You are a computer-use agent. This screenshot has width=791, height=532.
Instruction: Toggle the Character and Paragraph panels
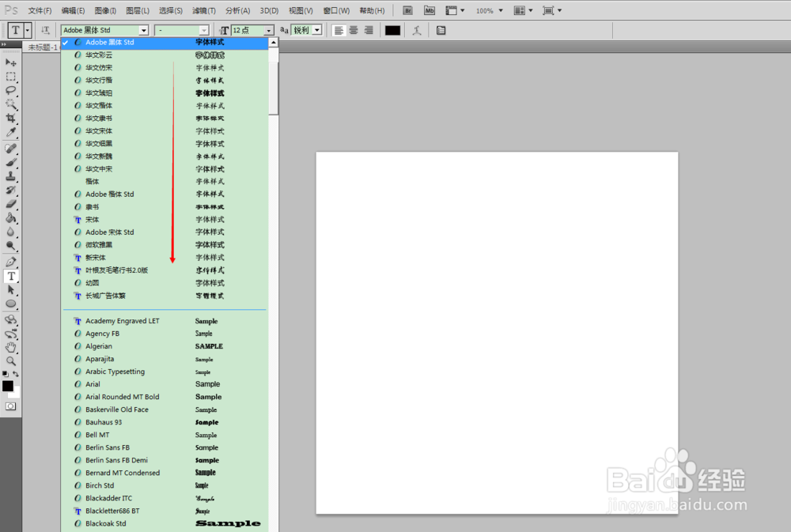441,30
